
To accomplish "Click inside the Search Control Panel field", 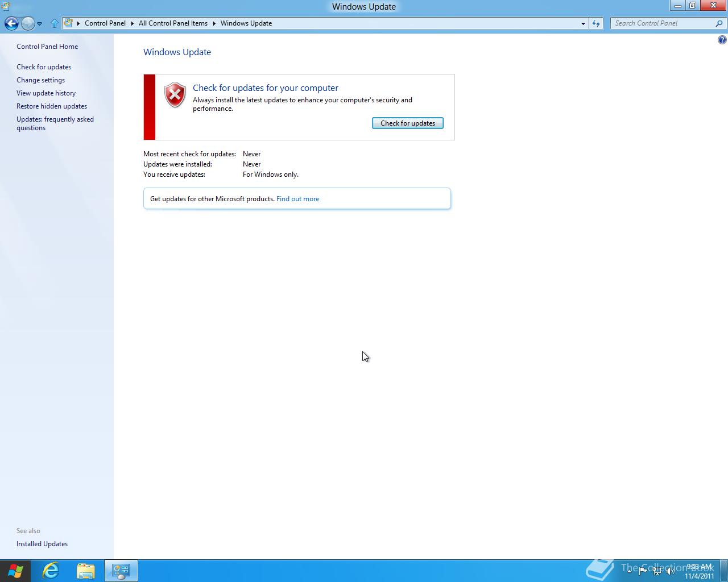I will (x=660, y=23).
